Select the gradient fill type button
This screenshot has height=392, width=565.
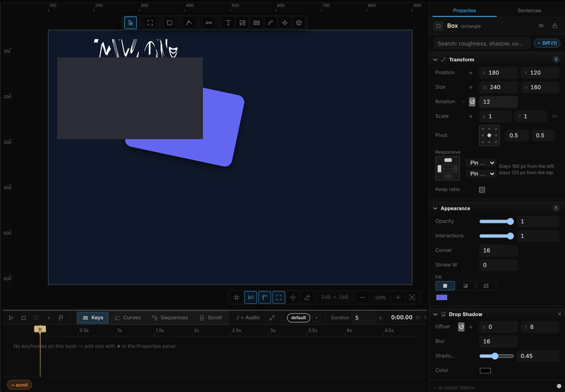point(466,286)
